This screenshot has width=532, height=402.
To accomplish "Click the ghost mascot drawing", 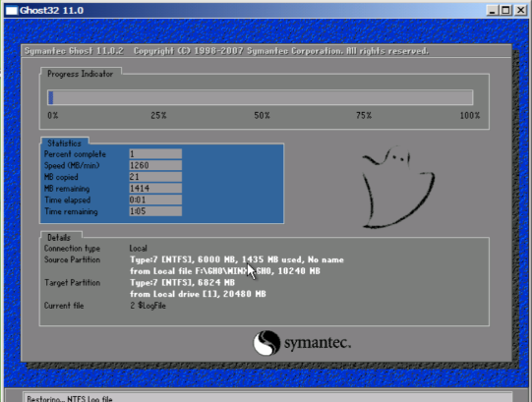I will tap(398, 187).
